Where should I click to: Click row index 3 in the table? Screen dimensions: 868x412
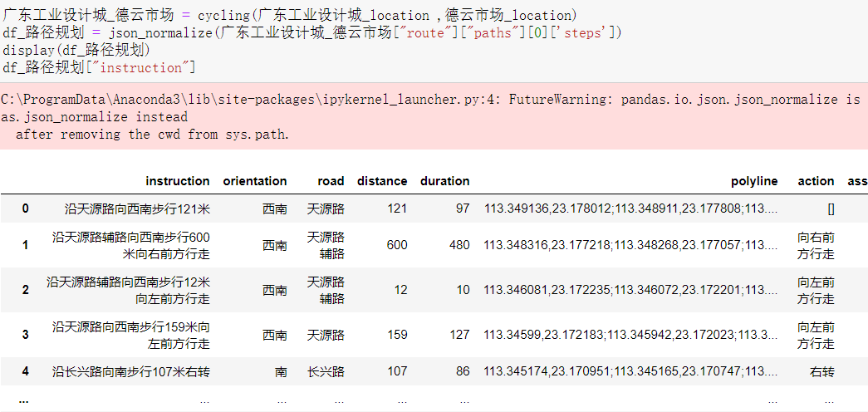(25, 335)
